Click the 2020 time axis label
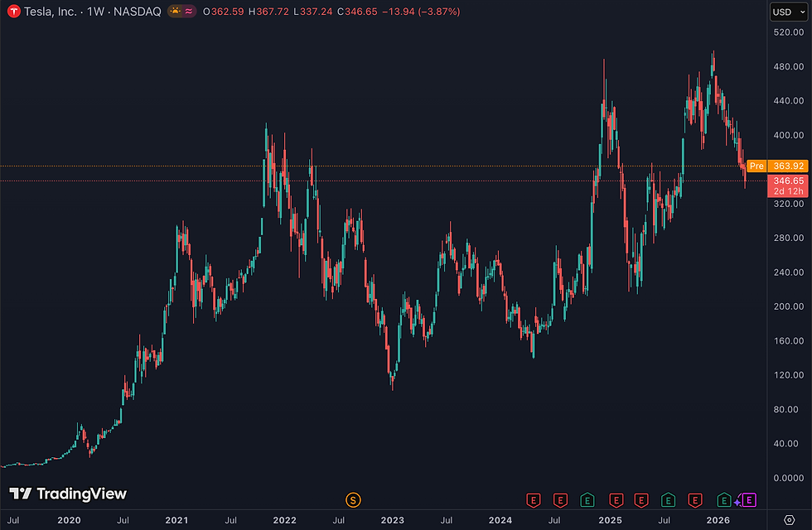 click(69, 520)
